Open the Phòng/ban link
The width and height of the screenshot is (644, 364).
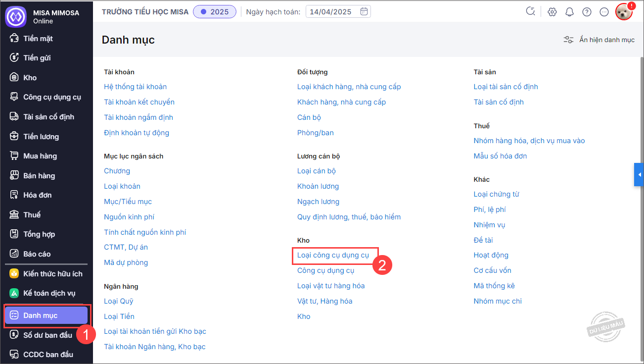coord(316,133)
